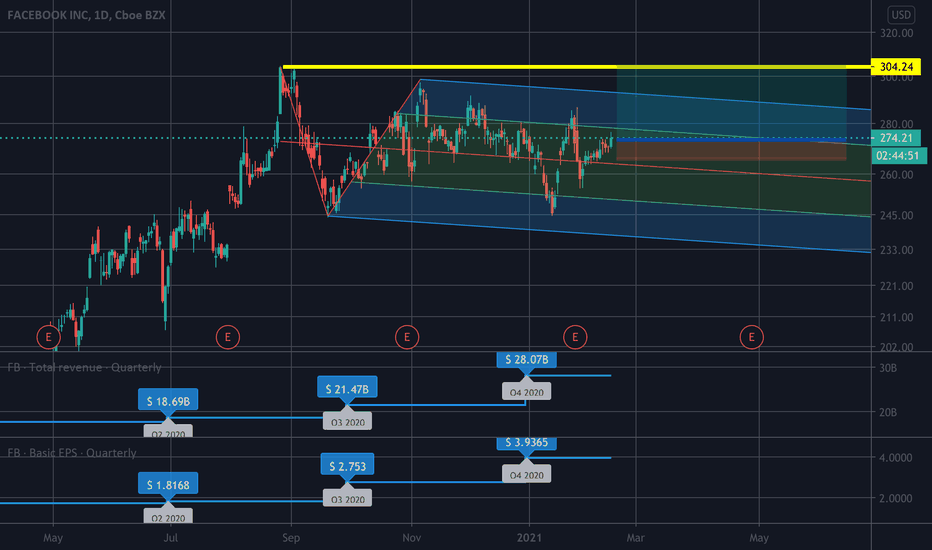932x550 pixels.
Task: Click the FACEBOOK INC, 1D, Cboe BZX title
Action: point(86,15)
